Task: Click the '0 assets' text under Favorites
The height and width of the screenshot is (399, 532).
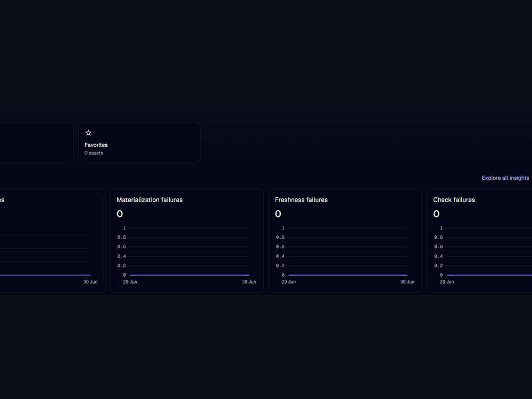Action: (x=94, y=153)
